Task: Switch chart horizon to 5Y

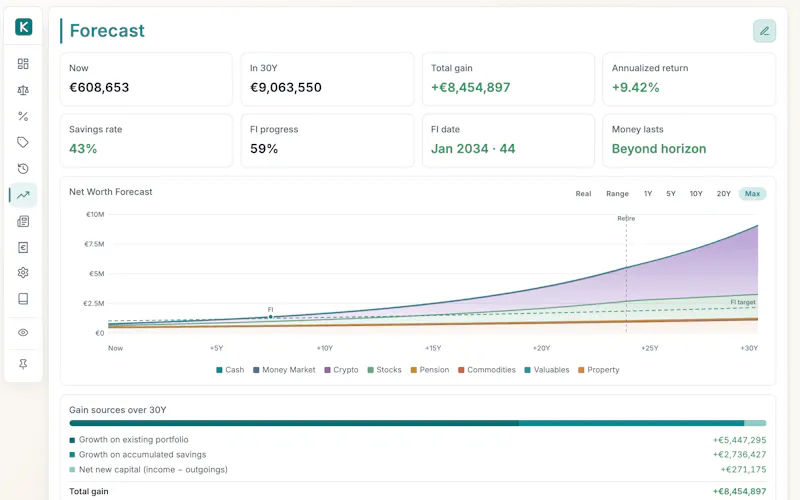Action: [x=670, y=194]
